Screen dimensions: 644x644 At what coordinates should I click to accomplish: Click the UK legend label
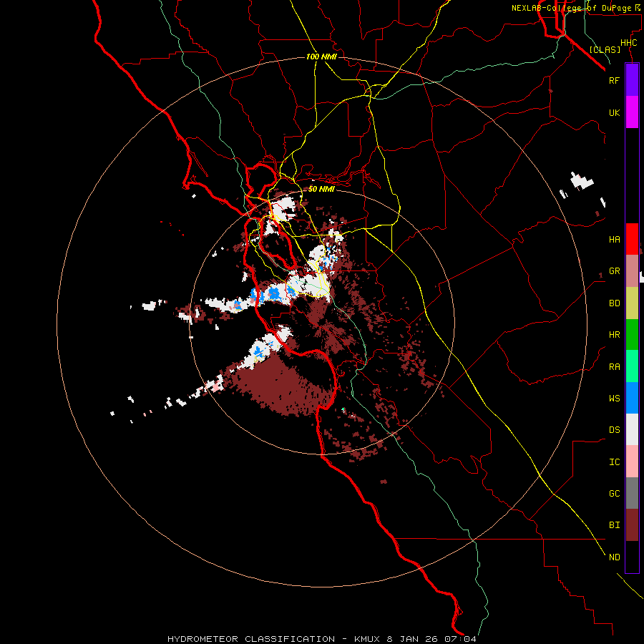coord(614,112)
